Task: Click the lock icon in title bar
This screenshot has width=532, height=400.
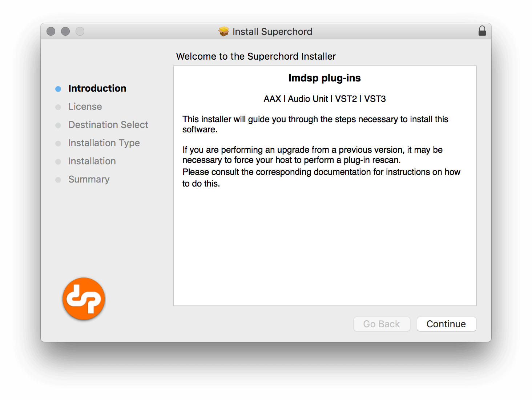Action: point(482,31)
